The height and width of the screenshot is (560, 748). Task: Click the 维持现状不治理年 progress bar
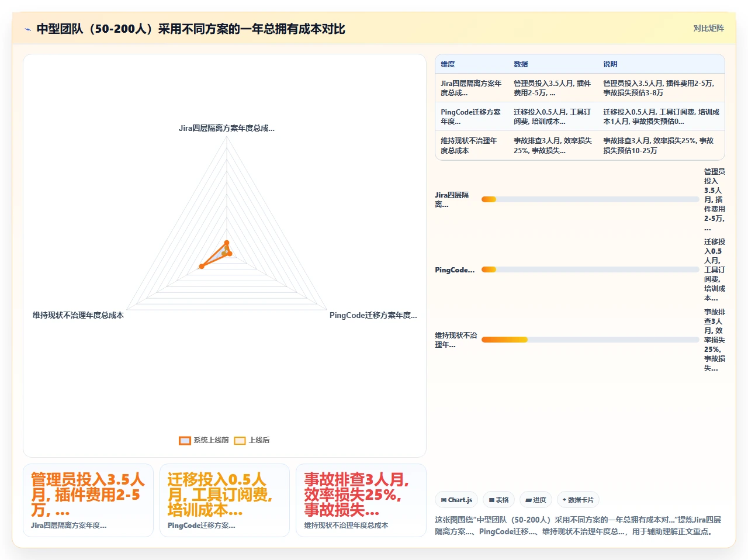point(590,340)
